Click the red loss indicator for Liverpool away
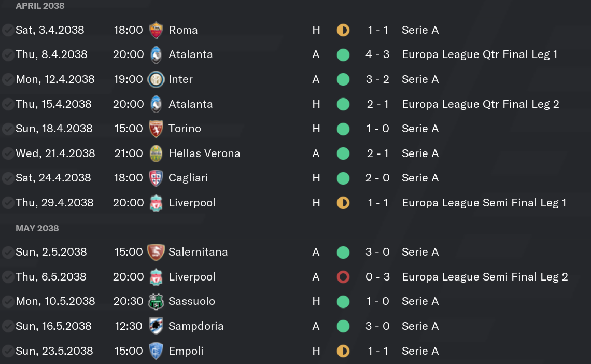Image resolution: width=591 pixels, height=364 pixels. tap(343, 277)
